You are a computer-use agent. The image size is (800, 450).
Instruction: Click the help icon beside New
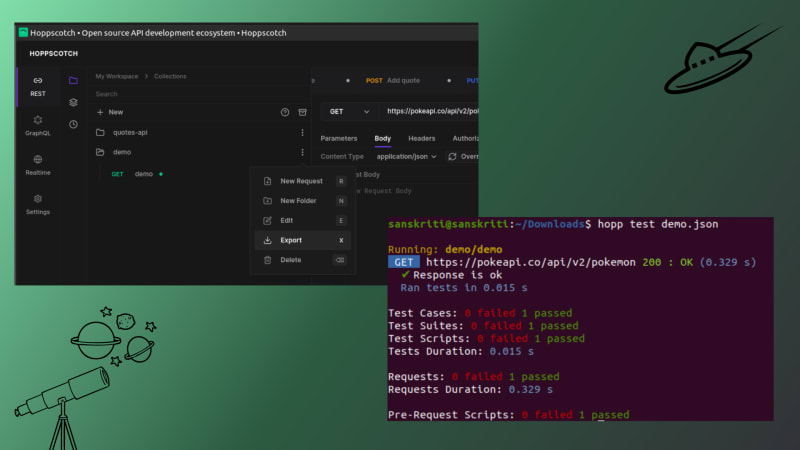[x=285, y=112]
